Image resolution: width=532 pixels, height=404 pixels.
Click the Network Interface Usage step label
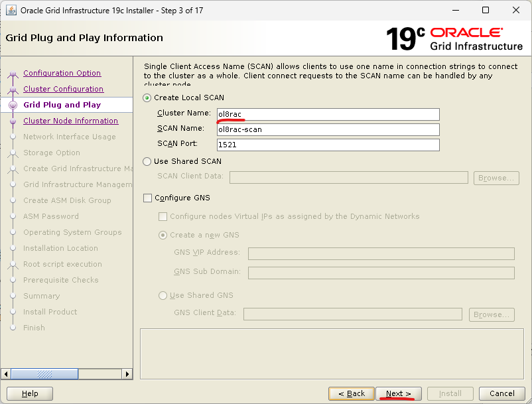tap(70, 137)
